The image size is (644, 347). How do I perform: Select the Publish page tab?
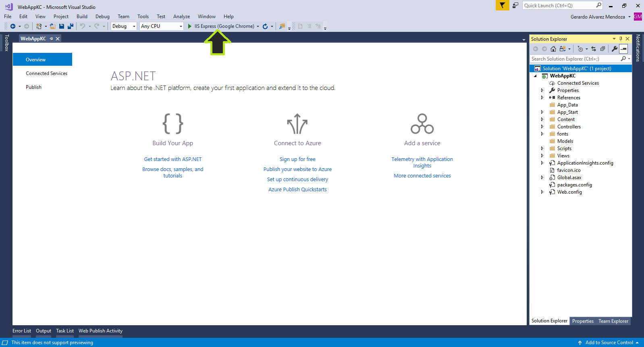[x=33, y=87]
